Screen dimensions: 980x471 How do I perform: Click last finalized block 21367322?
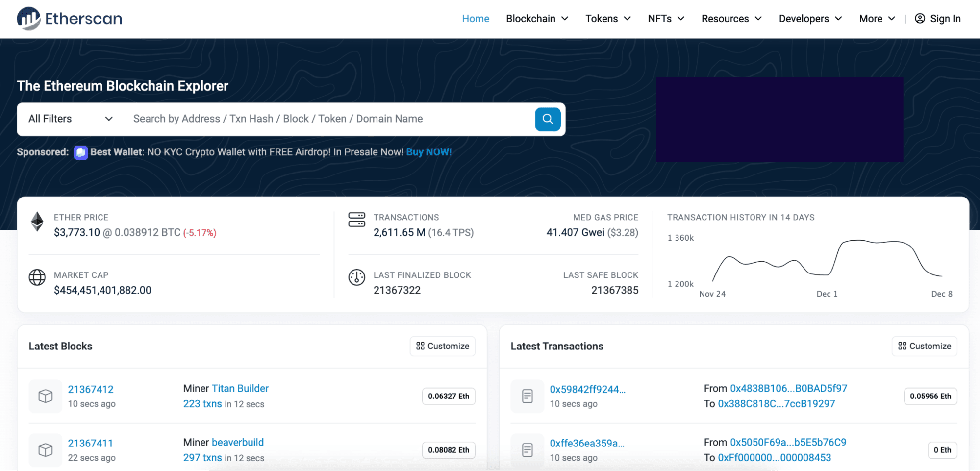pyautogui.click(x=397, y=291)
